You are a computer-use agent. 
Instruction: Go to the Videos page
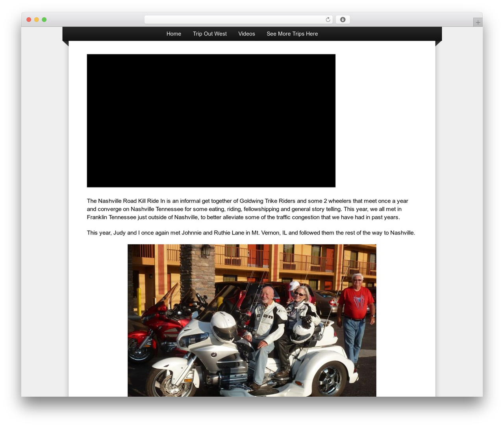246,34
